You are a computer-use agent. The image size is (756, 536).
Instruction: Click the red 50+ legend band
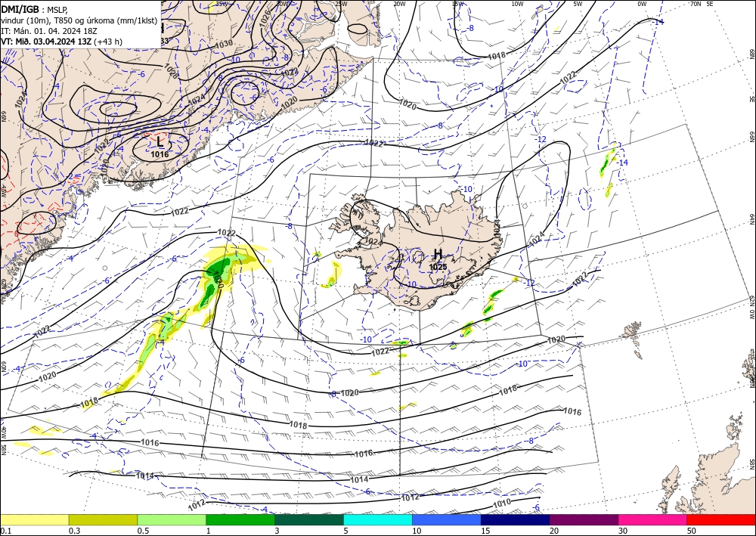point(721,519)
